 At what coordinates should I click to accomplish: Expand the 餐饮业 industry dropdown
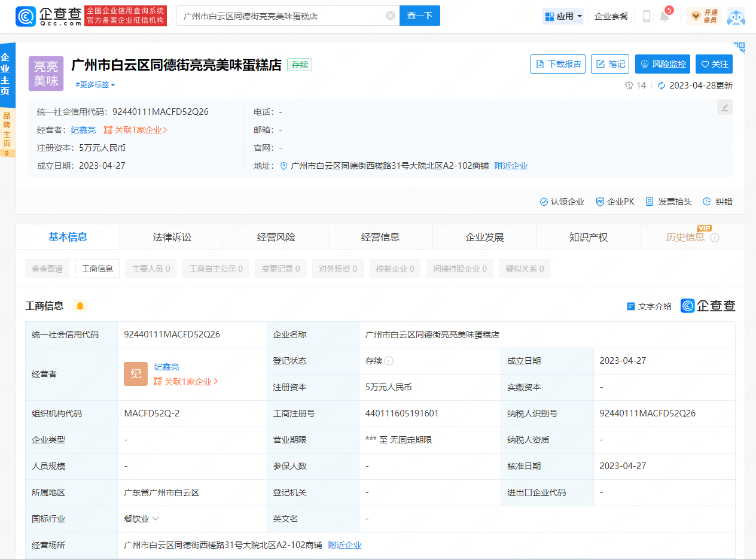coord(141,519)
